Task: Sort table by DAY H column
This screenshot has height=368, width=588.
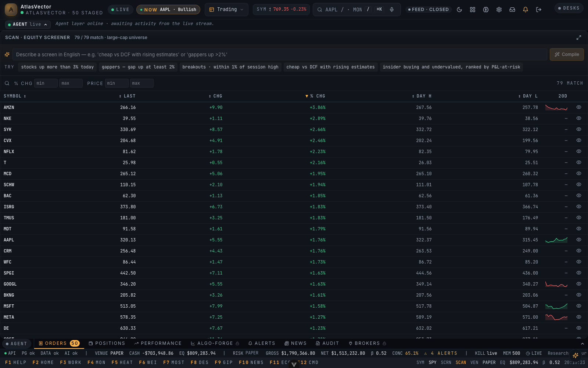Action: point(422,96)
